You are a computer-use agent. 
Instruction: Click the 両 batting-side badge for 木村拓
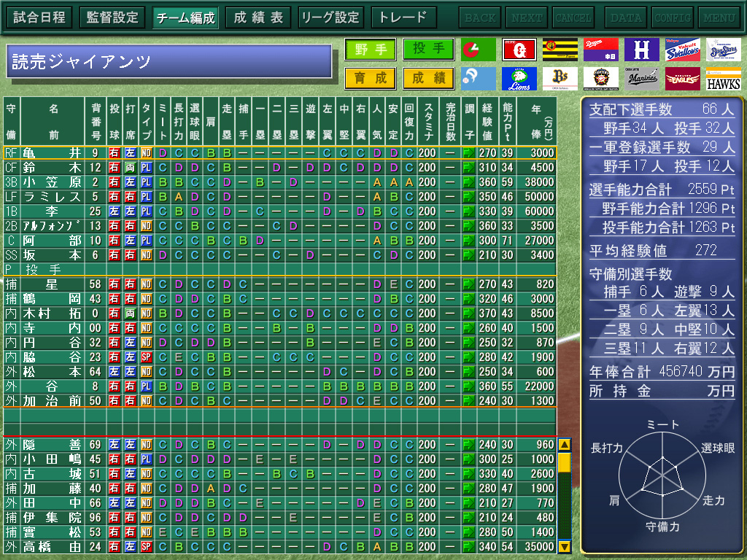(x=130, y=314)
